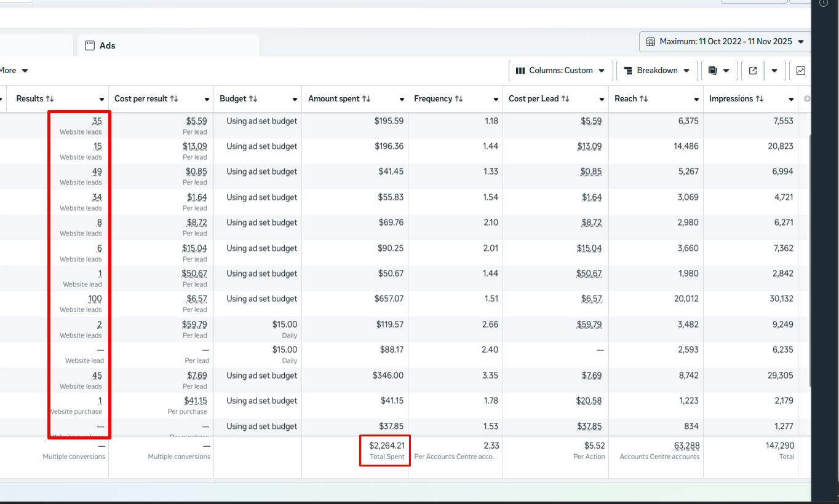Sort table by Amount spent arrows
Image resolution: width=839 pixels, height=504 pixels.
(366, 99)
